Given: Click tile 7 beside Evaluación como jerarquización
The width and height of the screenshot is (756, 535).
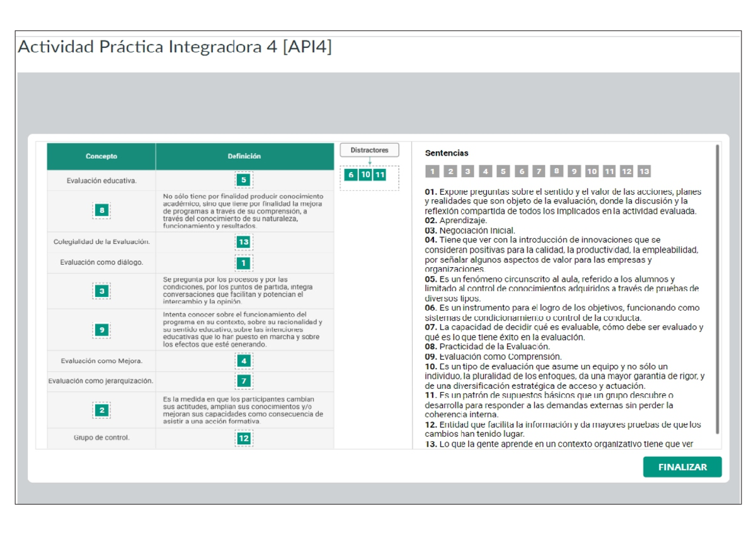Looking at the screenshot, I should coord(244,381).
